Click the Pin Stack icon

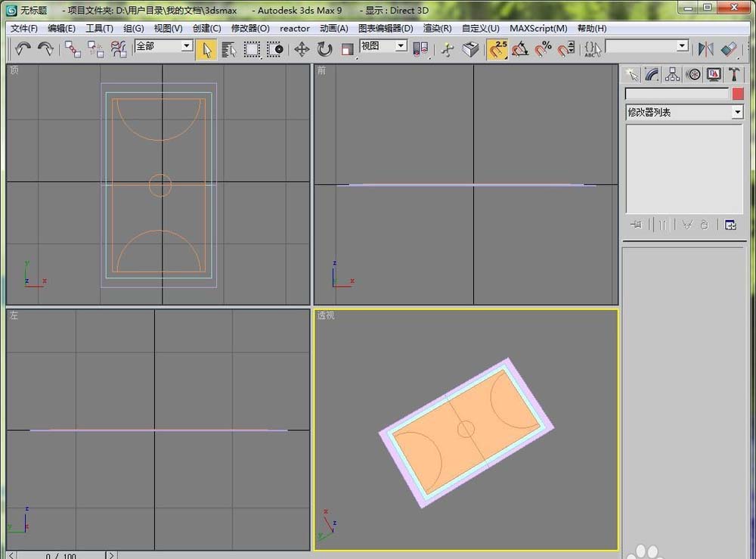pos(636,225)
